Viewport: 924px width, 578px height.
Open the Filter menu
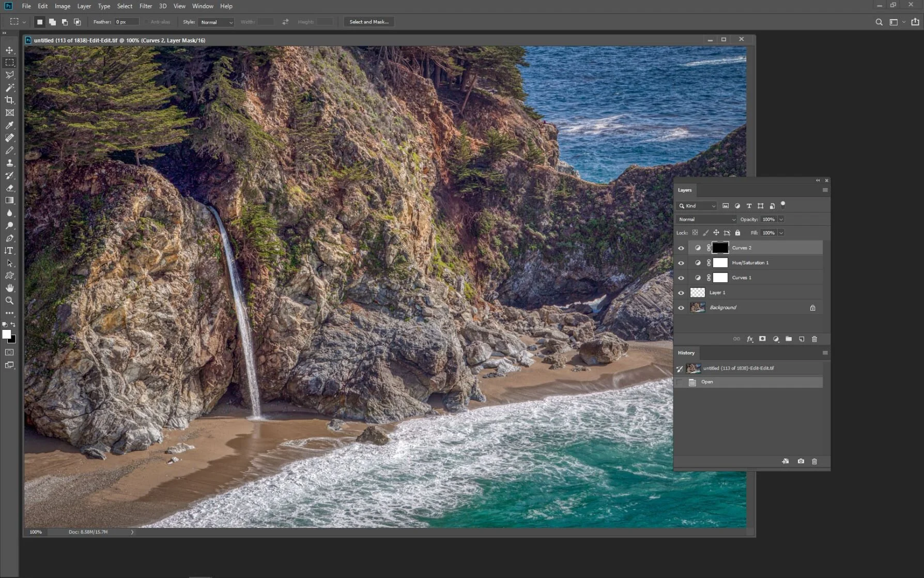(x=146, y=6)
